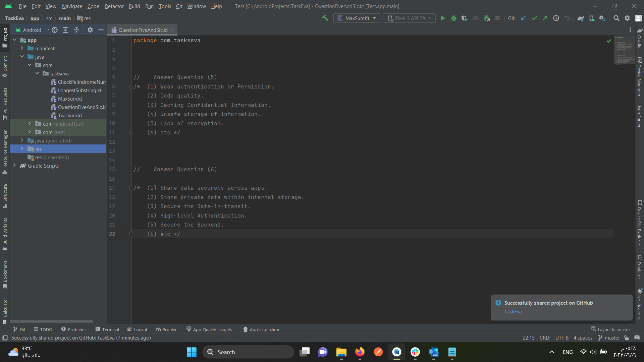The height and width of the screenshot is (362, 644).
Task: Open Logcat at the bottom toolbar
Action: click(137, 329)
